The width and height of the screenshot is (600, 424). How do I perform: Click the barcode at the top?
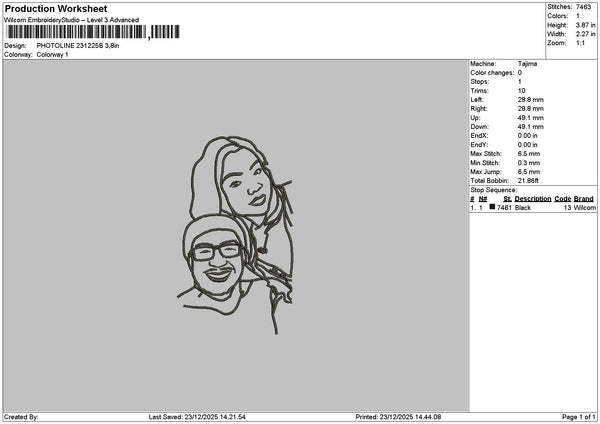(x=93, y=32)
